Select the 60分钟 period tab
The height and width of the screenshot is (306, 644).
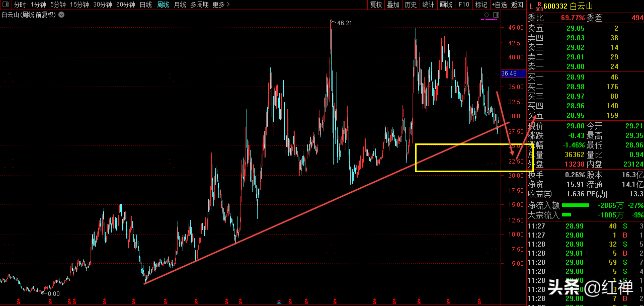click(x=126, y=5)
